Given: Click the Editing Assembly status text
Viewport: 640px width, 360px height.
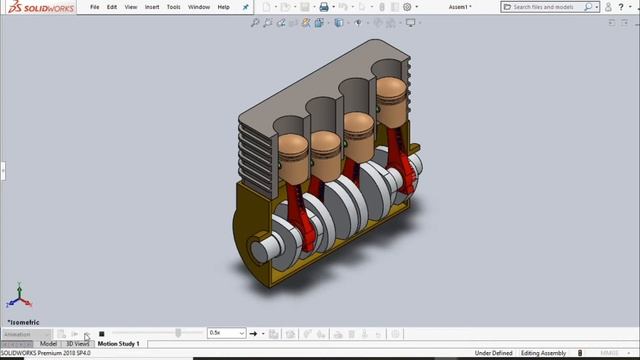Looking at the screenshot, I should tap(543, 353).
